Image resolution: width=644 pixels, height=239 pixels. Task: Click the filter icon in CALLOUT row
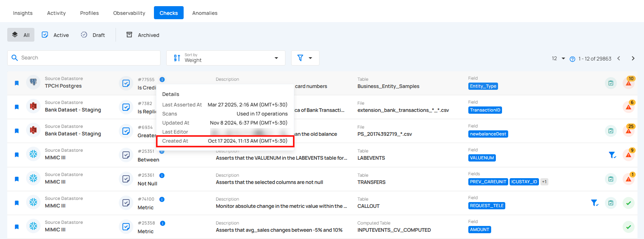(595, 203)
